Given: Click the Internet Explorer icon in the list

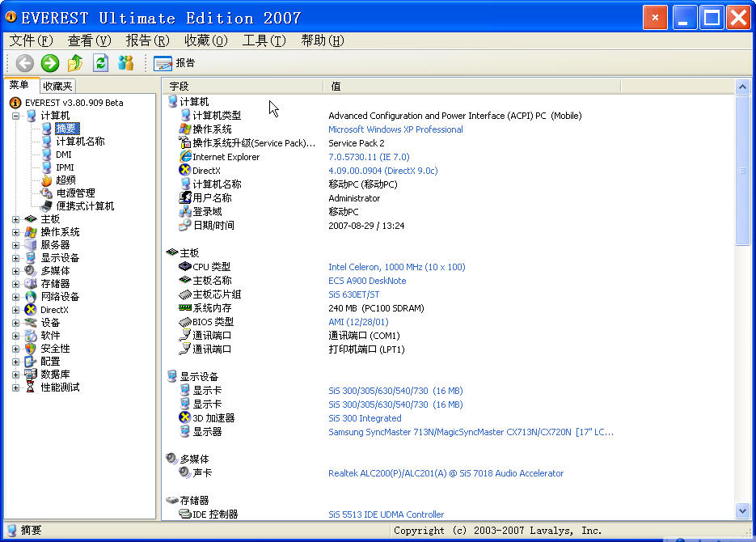Looking at the screenshot, I should coord(185,157).
